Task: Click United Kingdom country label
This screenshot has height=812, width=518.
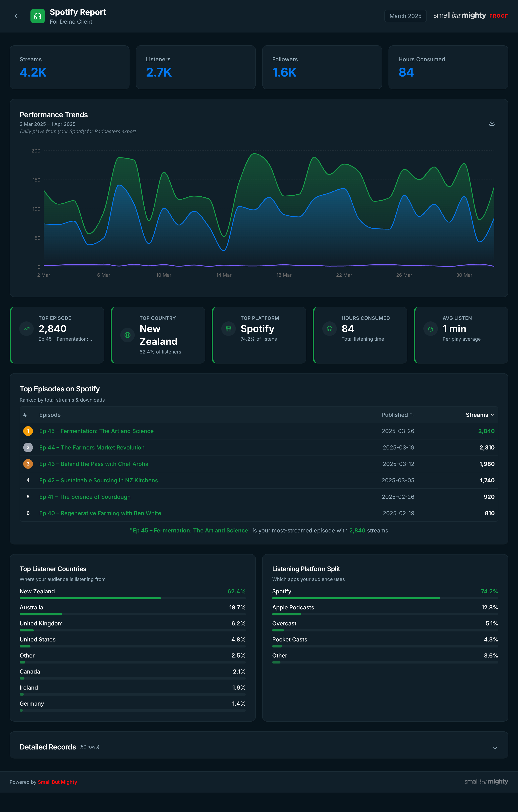Action: coord(41,623)
